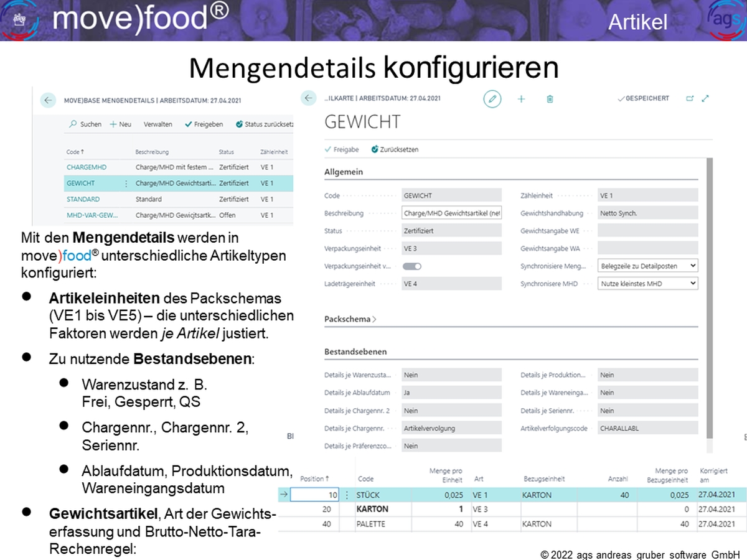Open row options for GEWICHT row

[126, 184]
